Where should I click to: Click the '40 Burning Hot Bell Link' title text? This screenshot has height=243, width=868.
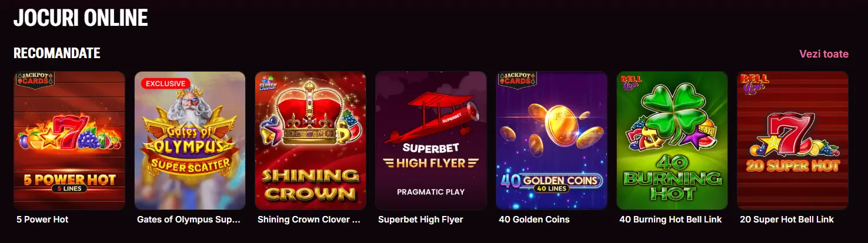(670, 220)
